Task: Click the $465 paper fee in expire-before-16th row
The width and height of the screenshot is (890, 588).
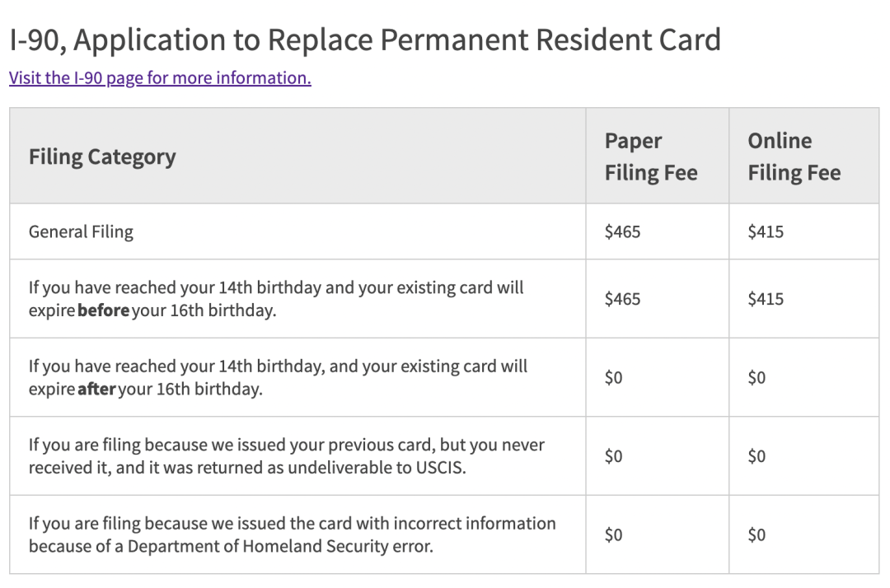Action: 622,299
